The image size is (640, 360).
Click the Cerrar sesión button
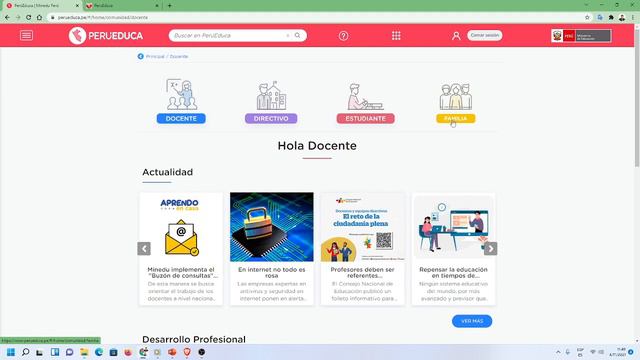484,35
